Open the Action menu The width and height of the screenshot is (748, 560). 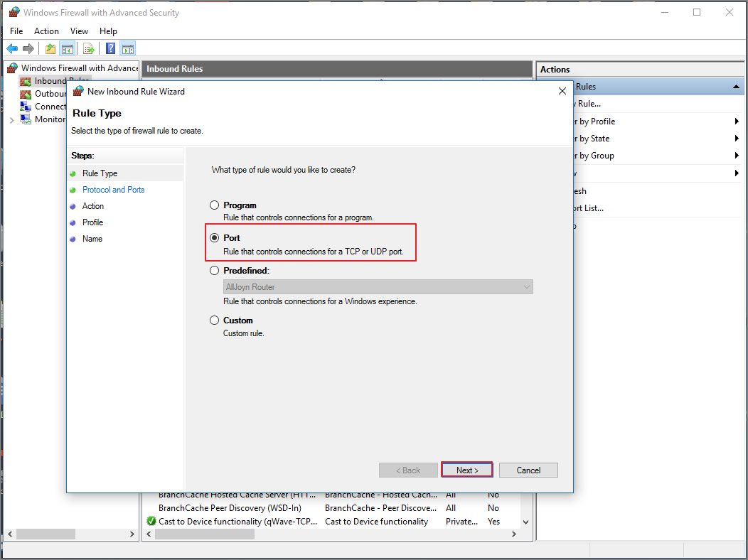tap(46, 31)
